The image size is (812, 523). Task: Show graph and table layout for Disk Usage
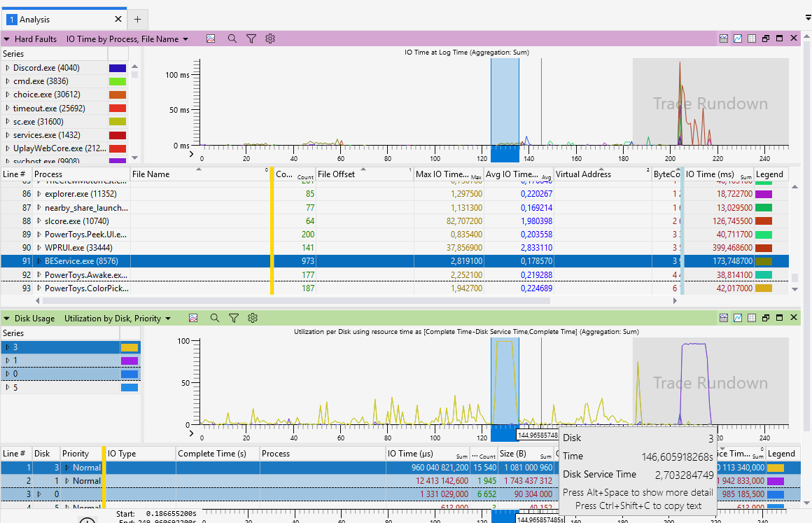[724, 317]
